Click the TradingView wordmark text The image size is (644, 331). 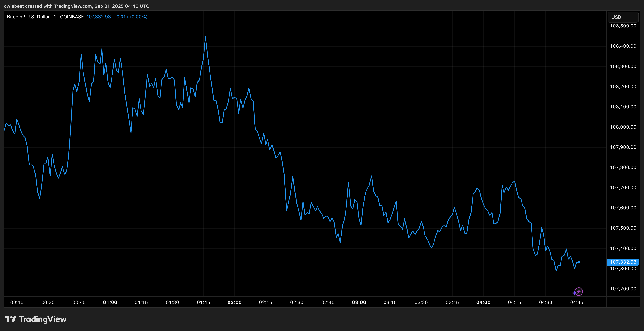(43, 319)
